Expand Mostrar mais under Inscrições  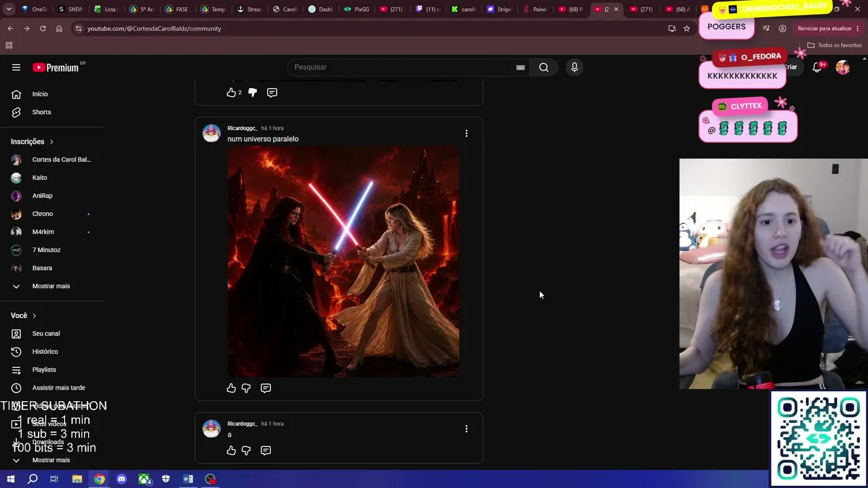(x=52, y=286)
